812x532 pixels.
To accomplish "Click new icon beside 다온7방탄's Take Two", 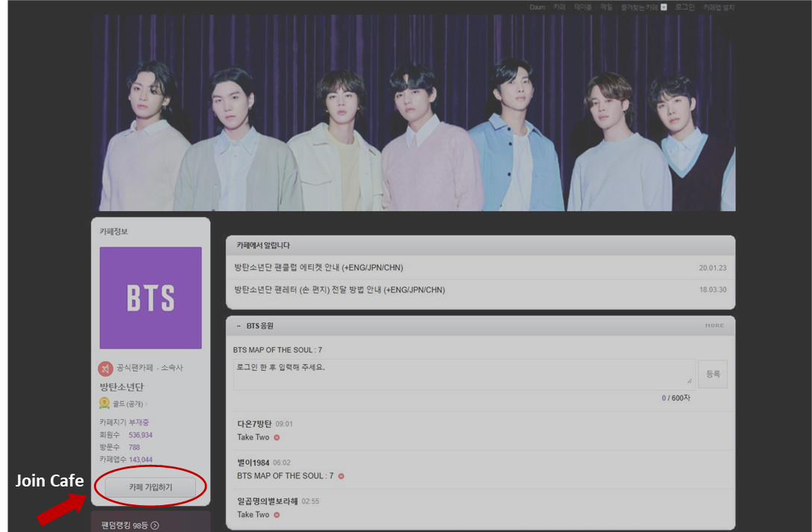I will (x=277, y=438).
